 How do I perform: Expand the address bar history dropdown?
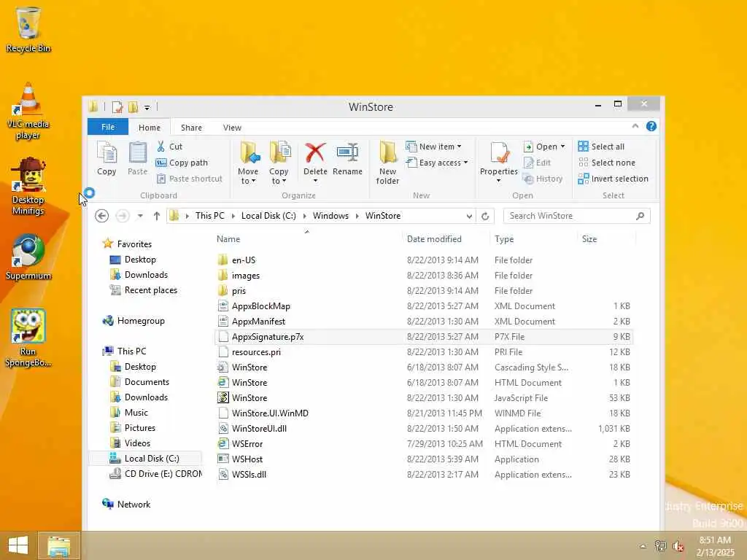pyautogui.click(x=469, y=216)
